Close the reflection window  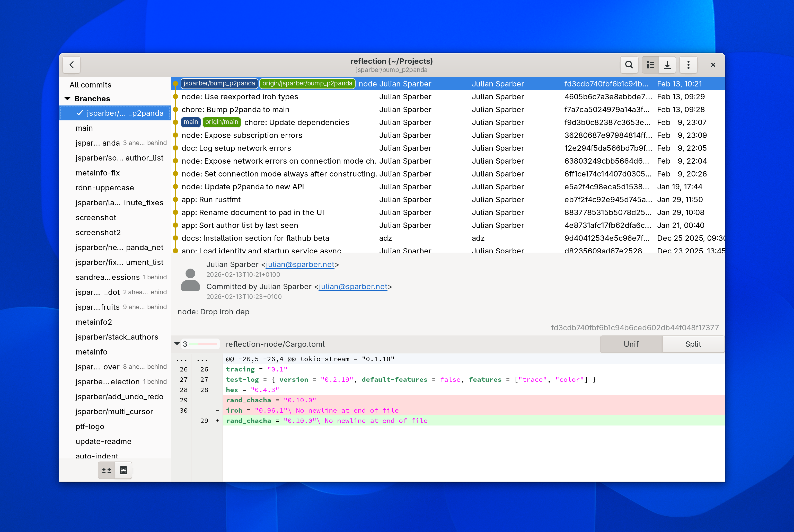713,65
